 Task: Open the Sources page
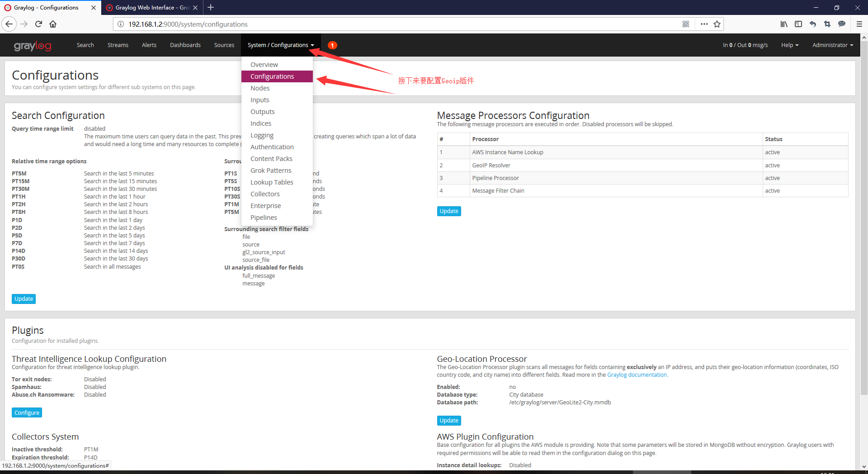(x=224, y=45)
